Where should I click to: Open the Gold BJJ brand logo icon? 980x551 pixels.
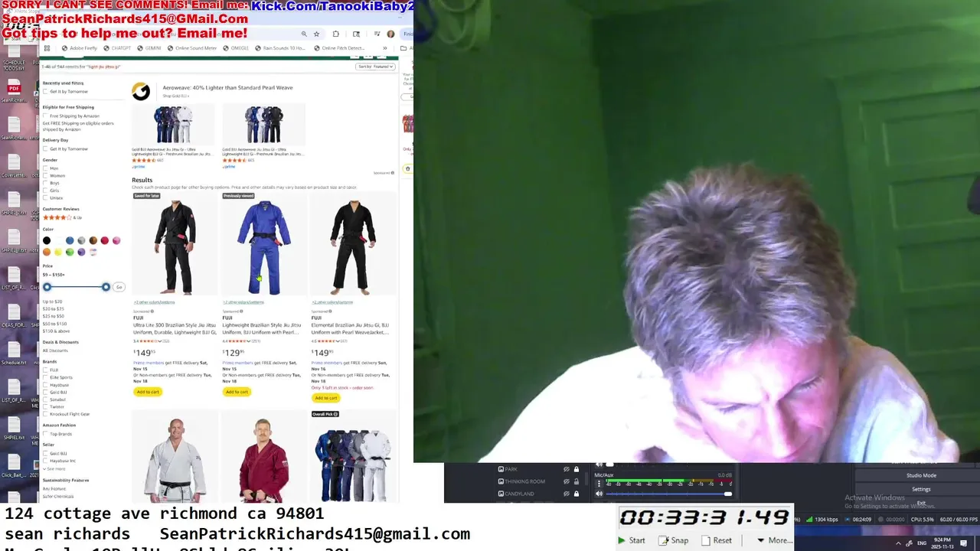[141, 92]
